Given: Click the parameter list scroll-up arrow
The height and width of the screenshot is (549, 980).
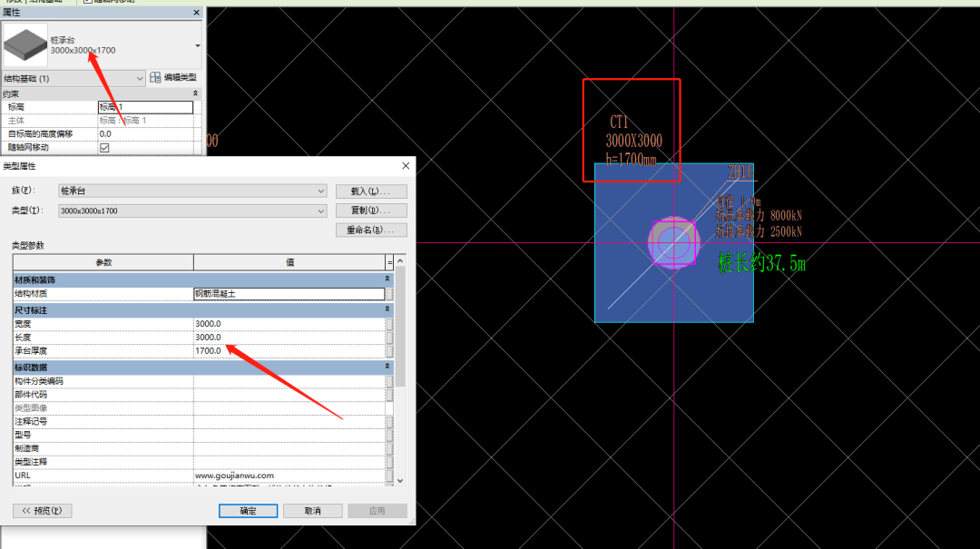Looking at the screenshot, I should point(400,260).
